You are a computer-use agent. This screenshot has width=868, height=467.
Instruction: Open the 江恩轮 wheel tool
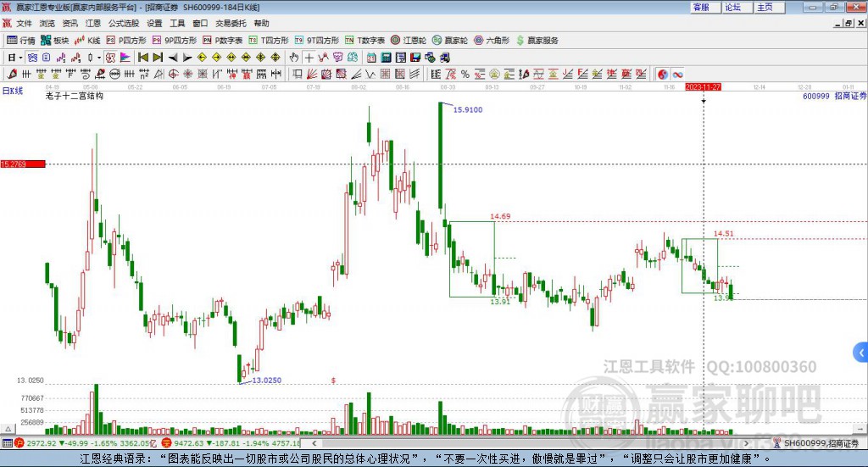click(x=409, y=41)
